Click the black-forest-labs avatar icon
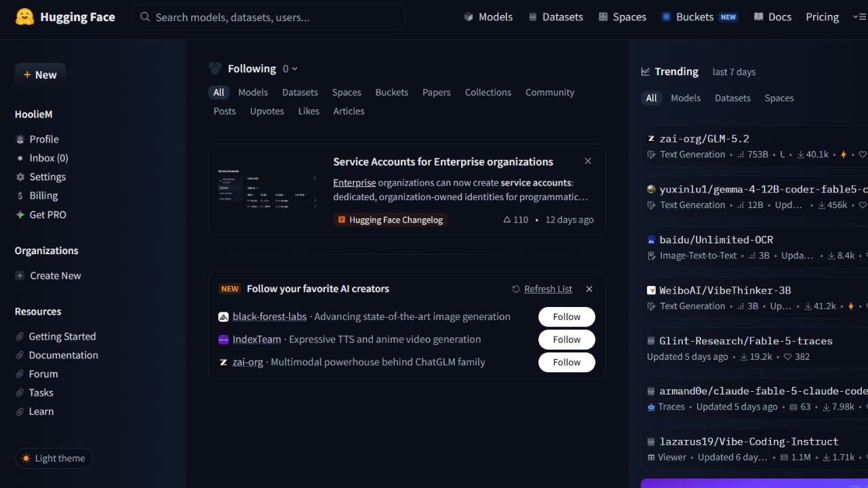The height and width of the screenshot is (488, 868). (x=223, y=317)
